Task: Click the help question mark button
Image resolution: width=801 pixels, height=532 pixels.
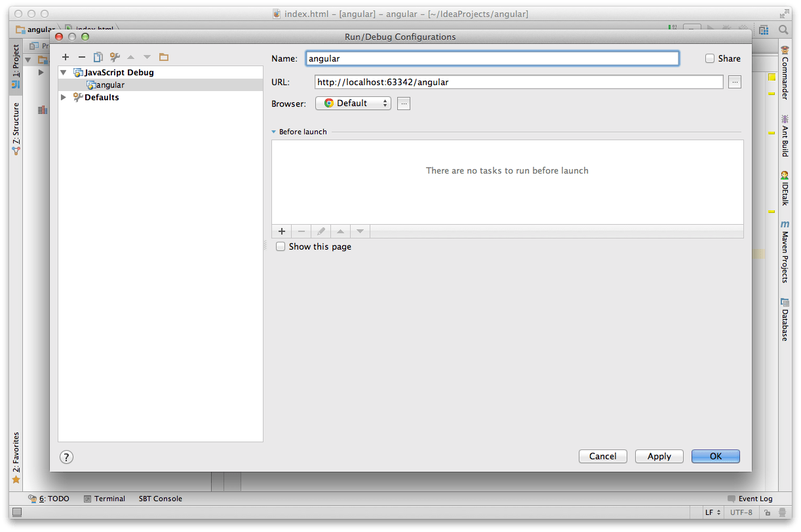Action: 66,457
